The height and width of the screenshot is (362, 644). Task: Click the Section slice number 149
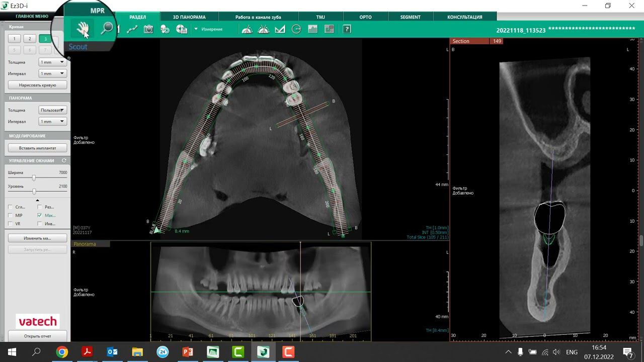coord(497,41)
